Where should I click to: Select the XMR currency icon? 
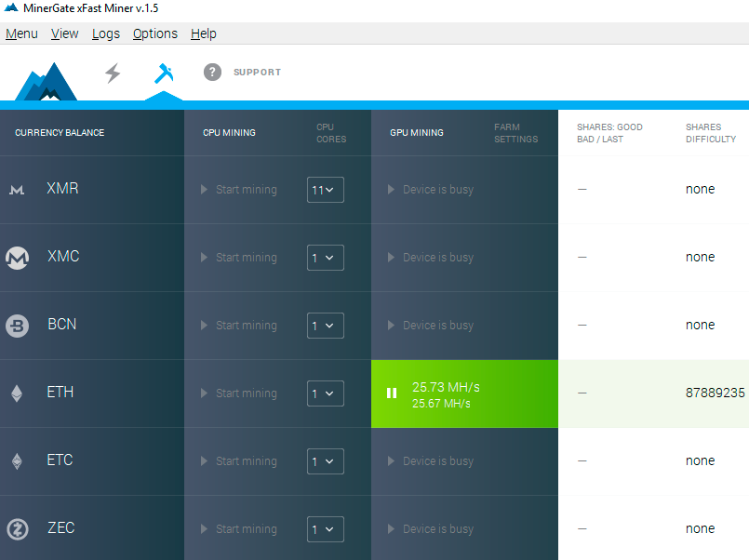(x=17, y=188)
